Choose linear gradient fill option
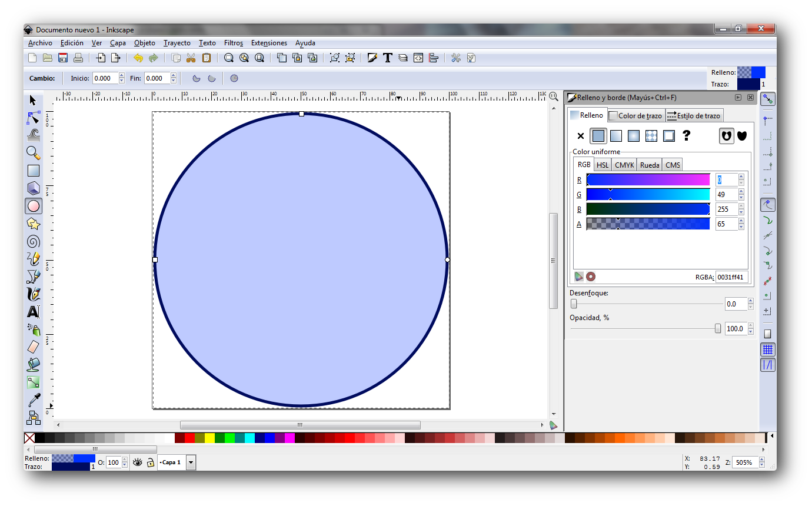Screen dimensions: 812x506 tap(615, 136)
